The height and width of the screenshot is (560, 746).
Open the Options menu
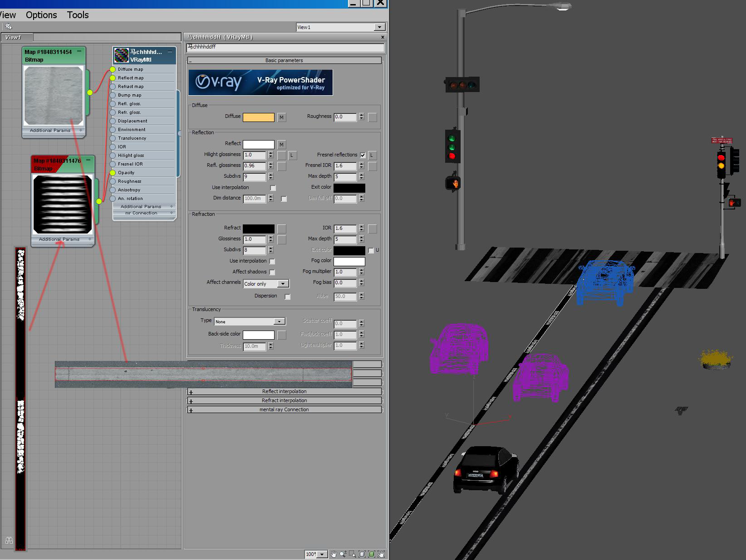[x=41, y=15]
